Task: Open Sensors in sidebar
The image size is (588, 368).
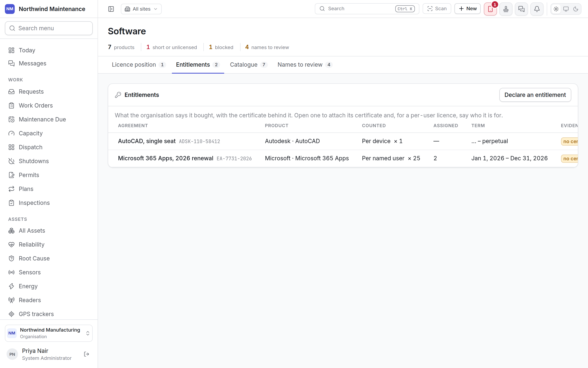Action: 49,272
